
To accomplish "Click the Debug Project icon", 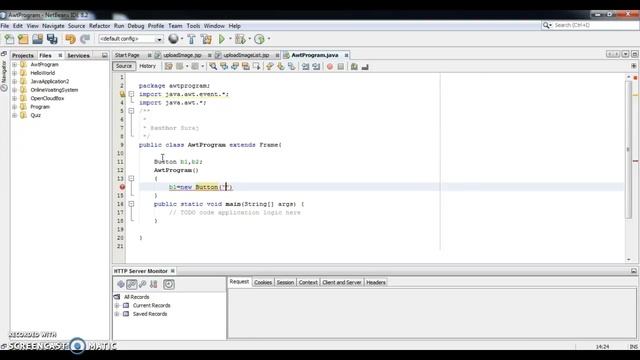I will point(240,39).
